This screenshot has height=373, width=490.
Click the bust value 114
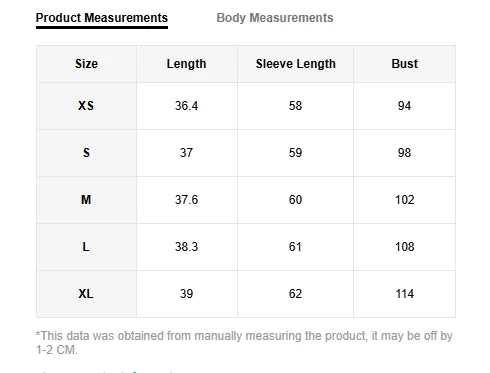tap(404, 294)
